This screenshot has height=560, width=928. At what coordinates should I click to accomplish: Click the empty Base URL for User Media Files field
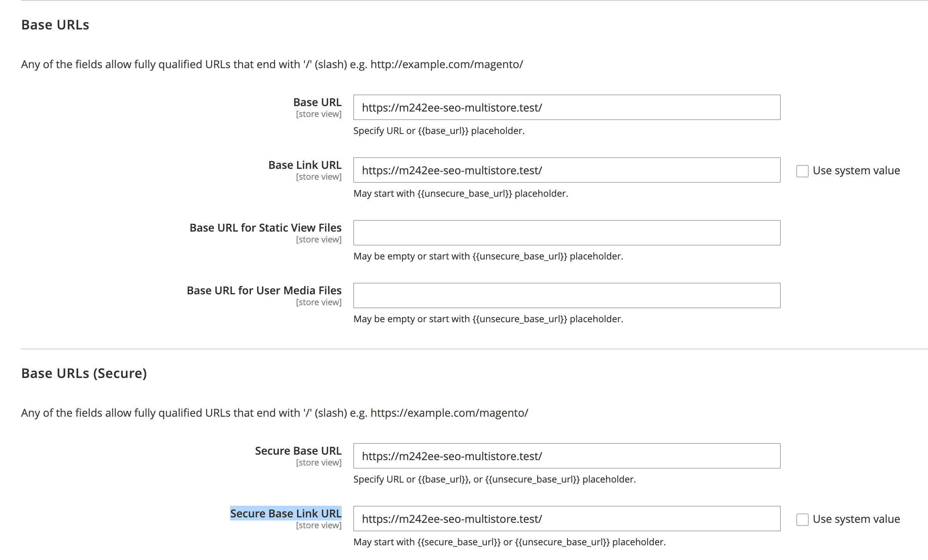click(x=565, y=295)
